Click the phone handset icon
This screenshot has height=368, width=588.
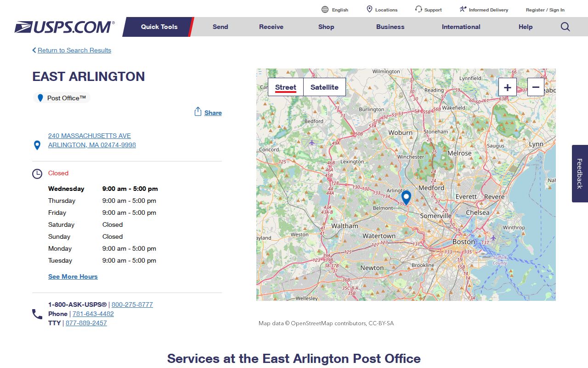(x=37, y=314)
